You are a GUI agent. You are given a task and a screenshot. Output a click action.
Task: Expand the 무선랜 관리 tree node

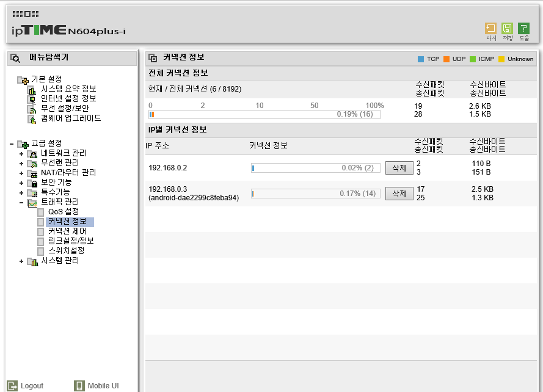click(x=21, y=163)
